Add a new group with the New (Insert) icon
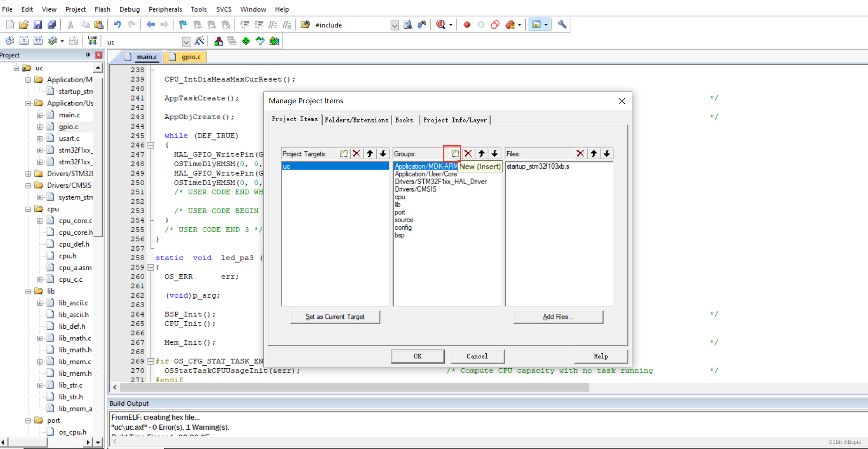 (x=455, y=154)
